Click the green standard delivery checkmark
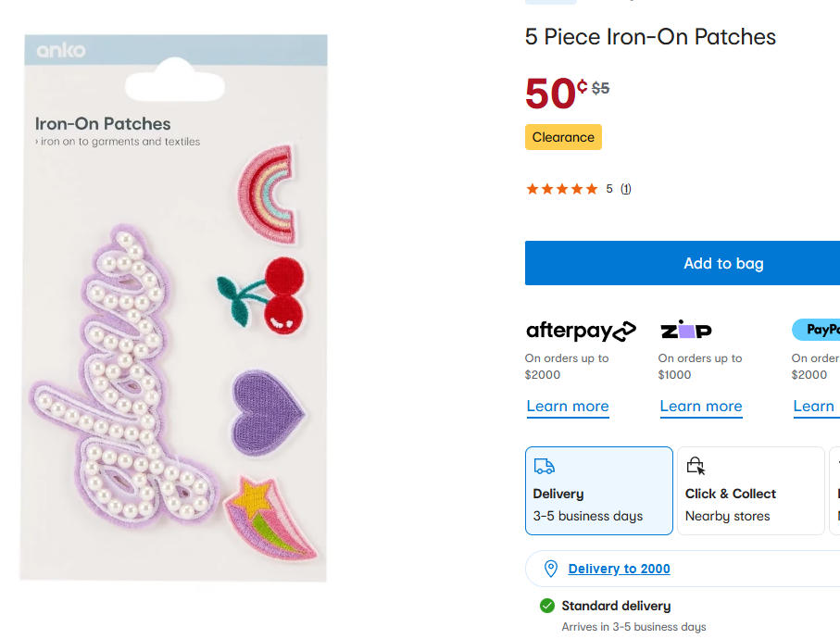The image size is (840, 639). coord(547,606)
